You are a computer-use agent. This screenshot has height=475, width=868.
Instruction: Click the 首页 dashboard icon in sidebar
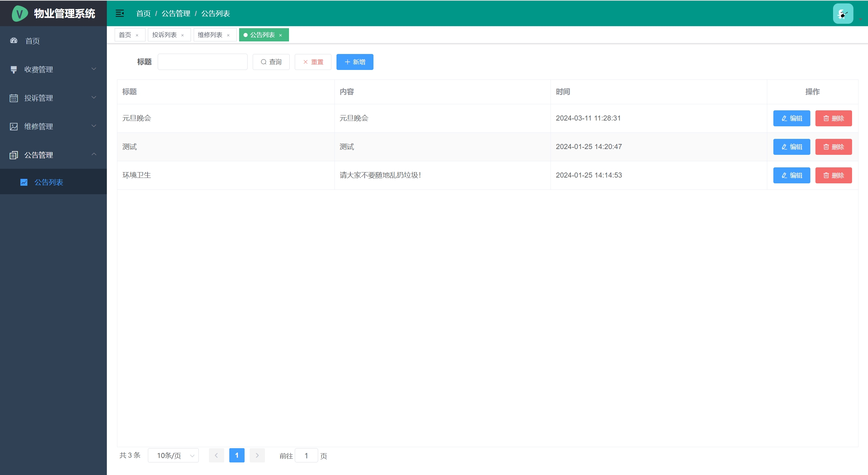(14, 41)
